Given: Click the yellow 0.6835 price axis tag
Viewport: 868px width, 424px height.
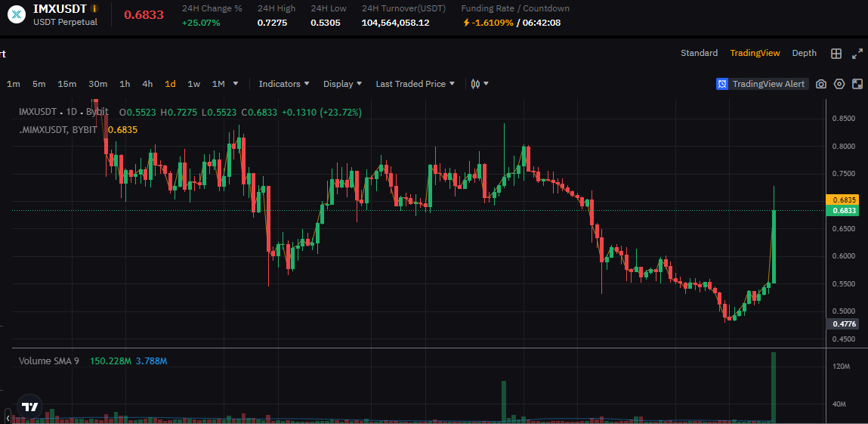Looking at the screenshot, I should (x=842, y=200).
